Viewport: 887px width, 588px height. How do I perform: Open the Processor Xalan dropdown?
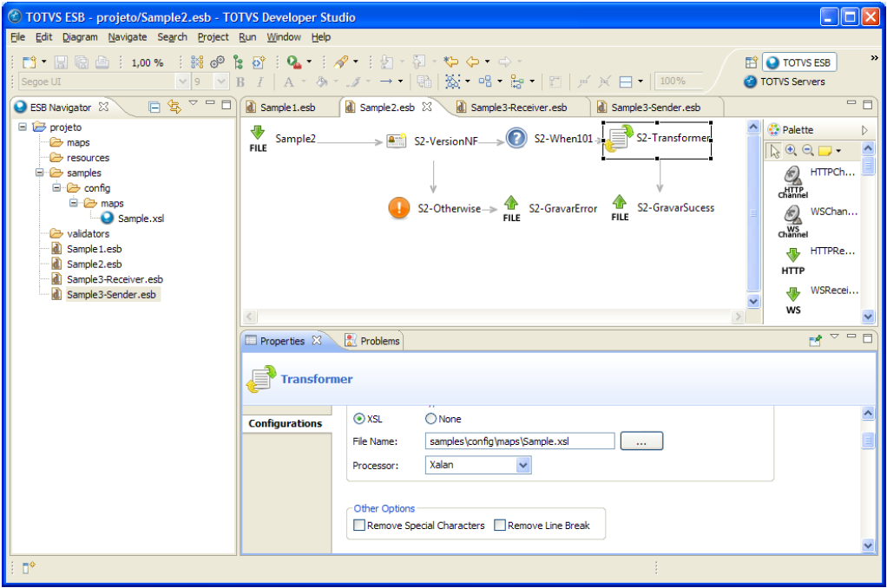click(523, 466)
